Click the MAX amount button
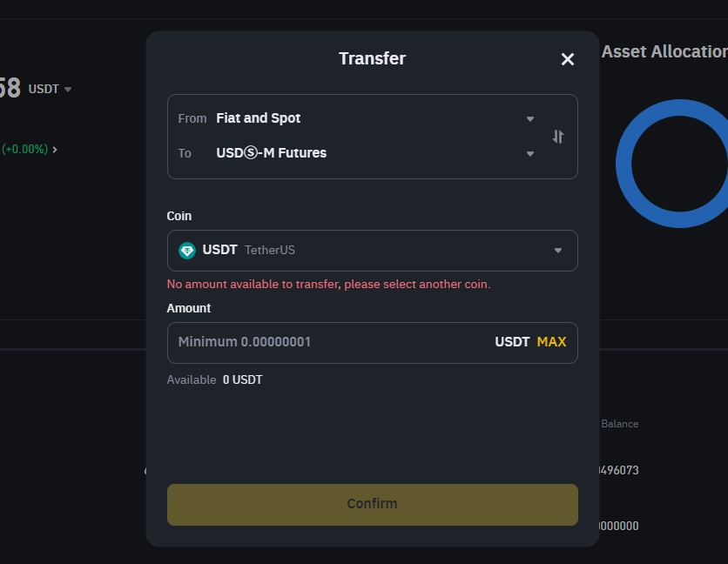 pos(551,342)
